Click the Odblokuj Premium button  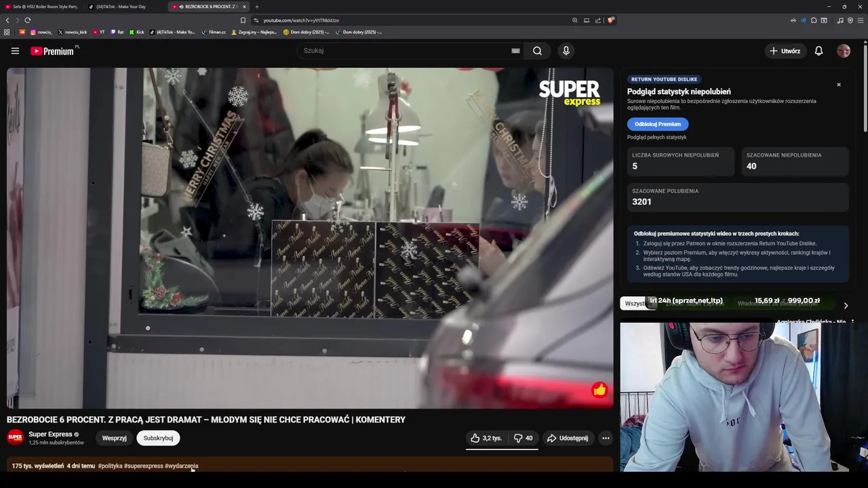(658, 124)
